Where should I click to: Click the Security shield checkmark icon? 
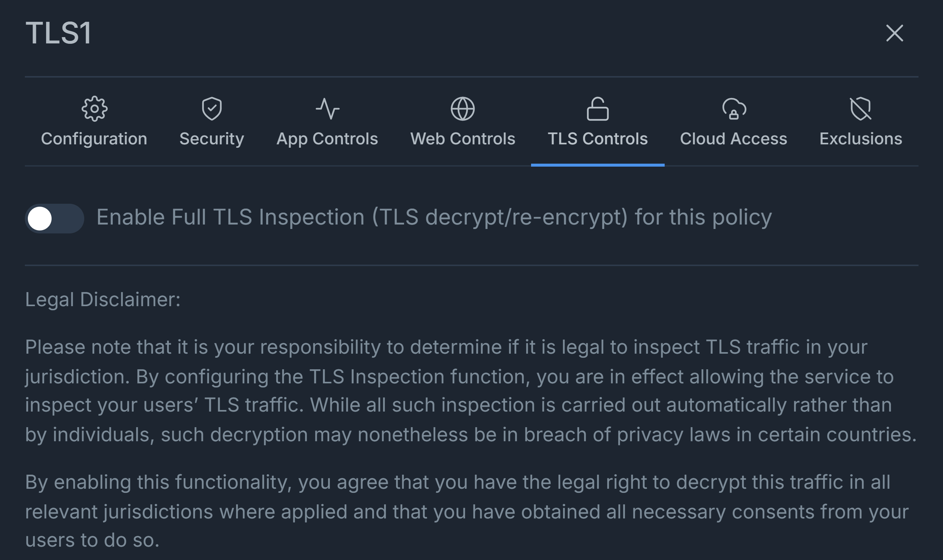tap(212, 109)
